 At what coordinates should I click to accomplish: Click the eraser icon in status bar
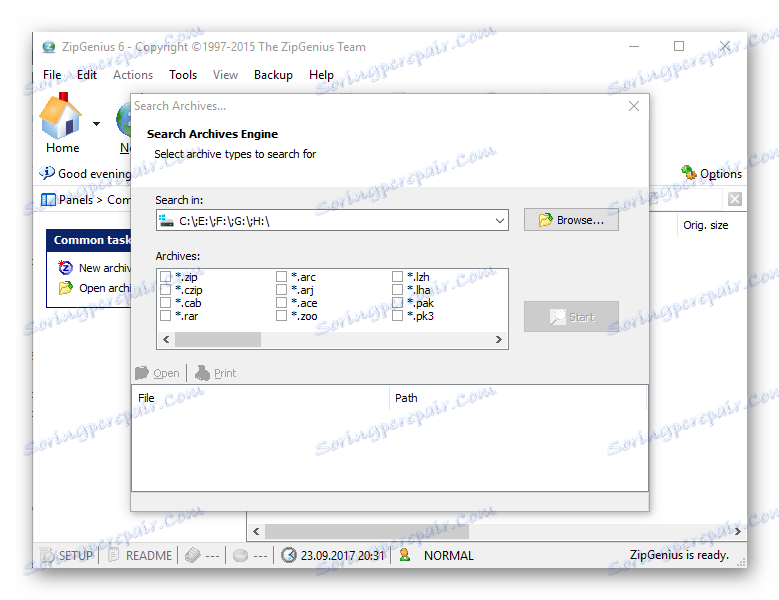click(x=193, y=555)
